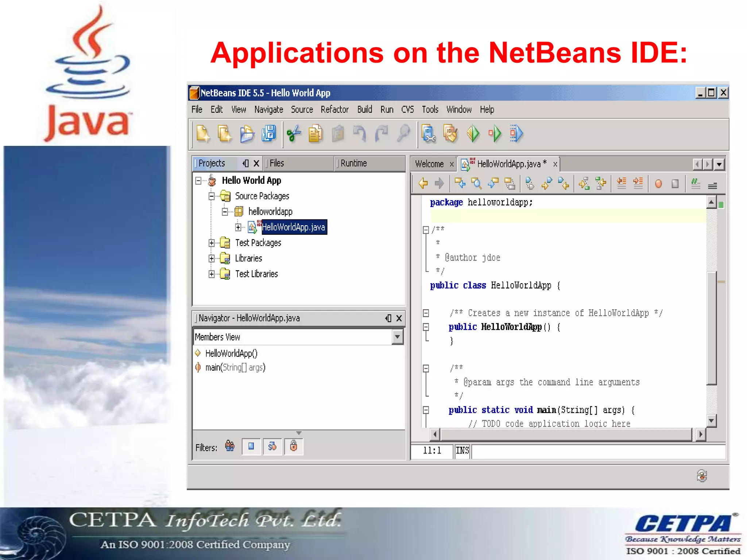
Task: Collapse the main method code fold
Action: pos(426,410)
